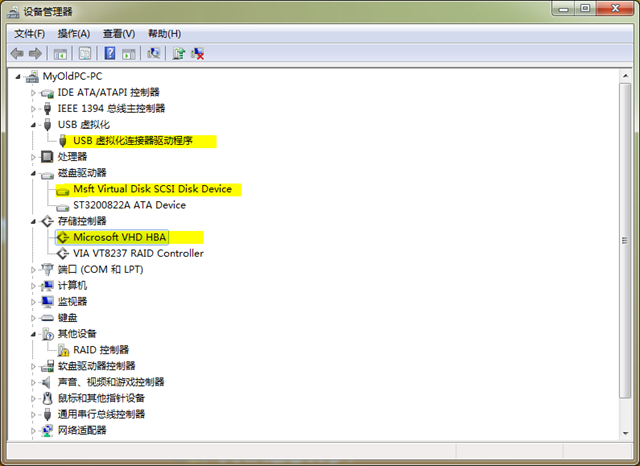The width and height of the screenshot is (640, 466).
Task: Collapse the USB 虚拟化 node
Action: coord(33,125)
